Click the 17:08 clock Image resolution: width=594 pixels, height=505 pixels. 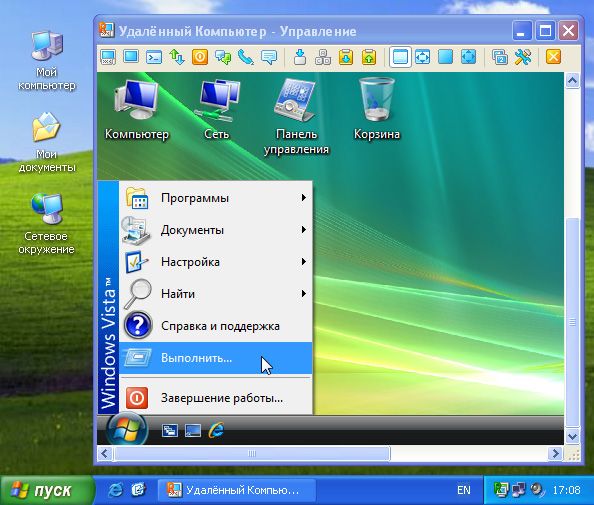tap(566, 490)
